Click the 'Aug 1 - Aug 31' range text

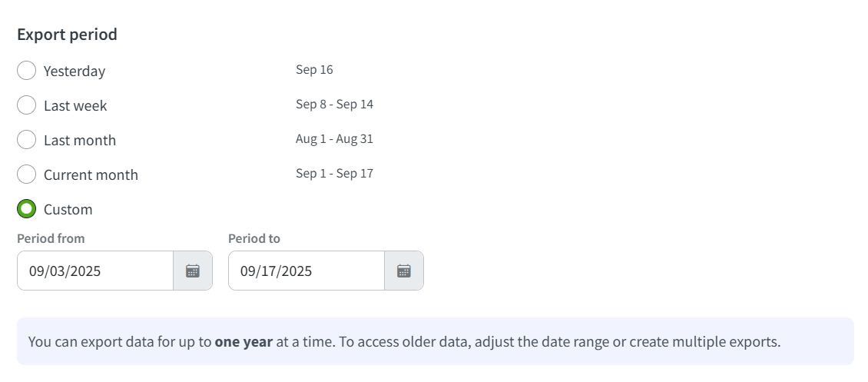pos(334,139)
